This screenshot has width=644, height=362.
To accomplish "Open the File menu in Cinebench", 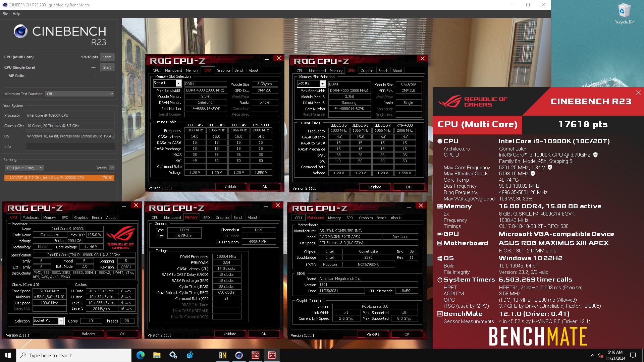I will coord(5,14).
